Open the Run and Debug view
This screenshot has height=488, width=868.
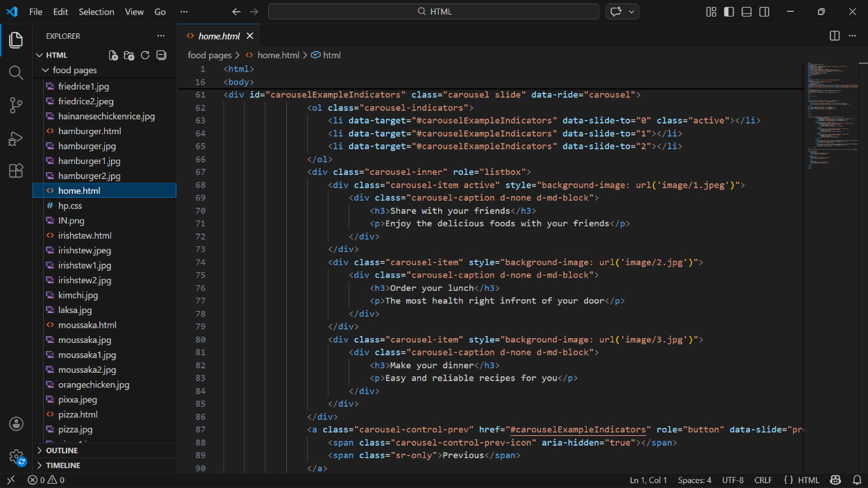(x=16, y=138)
